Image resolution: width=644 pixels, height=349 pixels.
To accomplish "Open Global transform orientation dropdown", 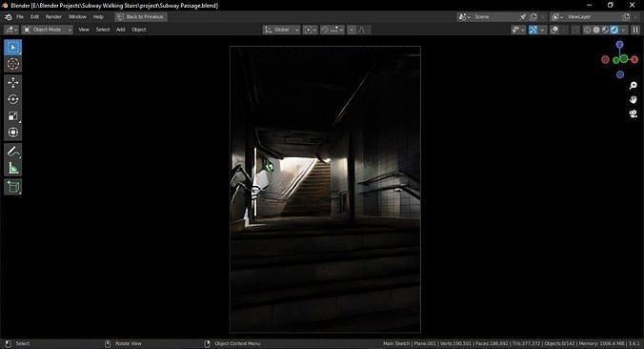I will pos(281,30).
